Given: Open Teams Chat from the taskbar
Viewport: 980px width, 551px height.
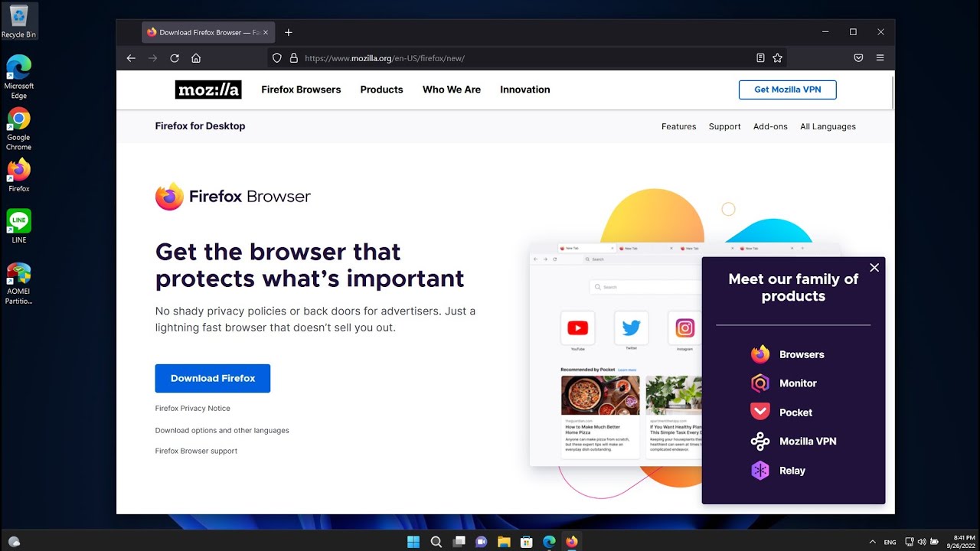Looking at the screenshot, I should pos(481,542).
